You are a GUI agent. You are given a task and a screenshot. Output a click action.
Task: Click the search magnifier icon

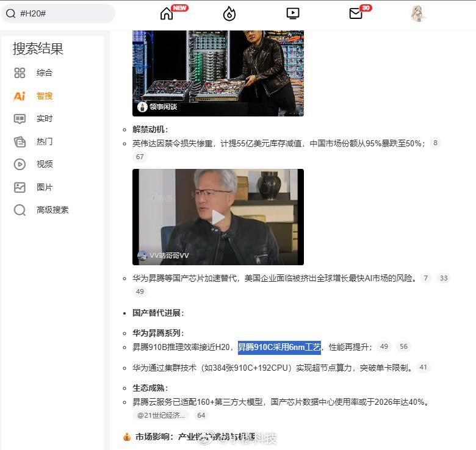coord(10,13)
